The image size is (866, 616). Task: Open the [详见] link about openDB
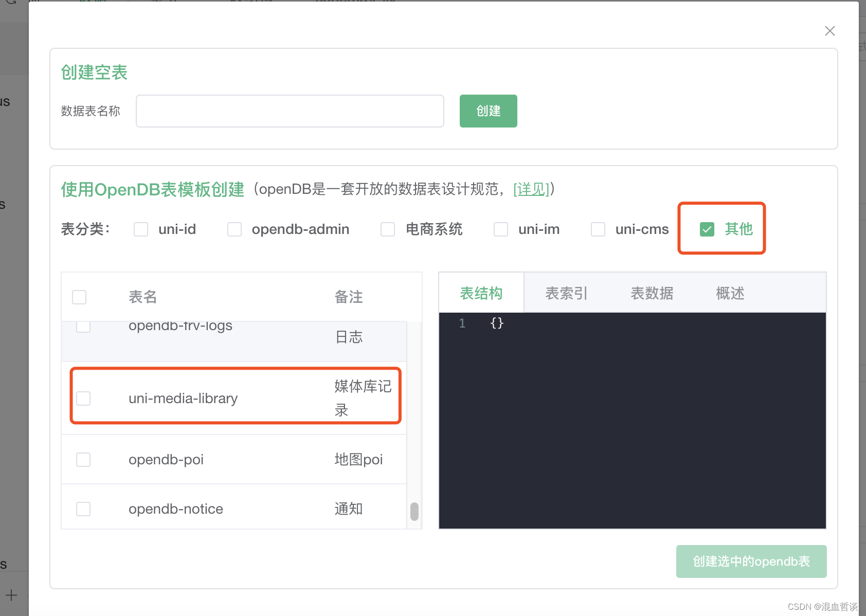point(531,189)
